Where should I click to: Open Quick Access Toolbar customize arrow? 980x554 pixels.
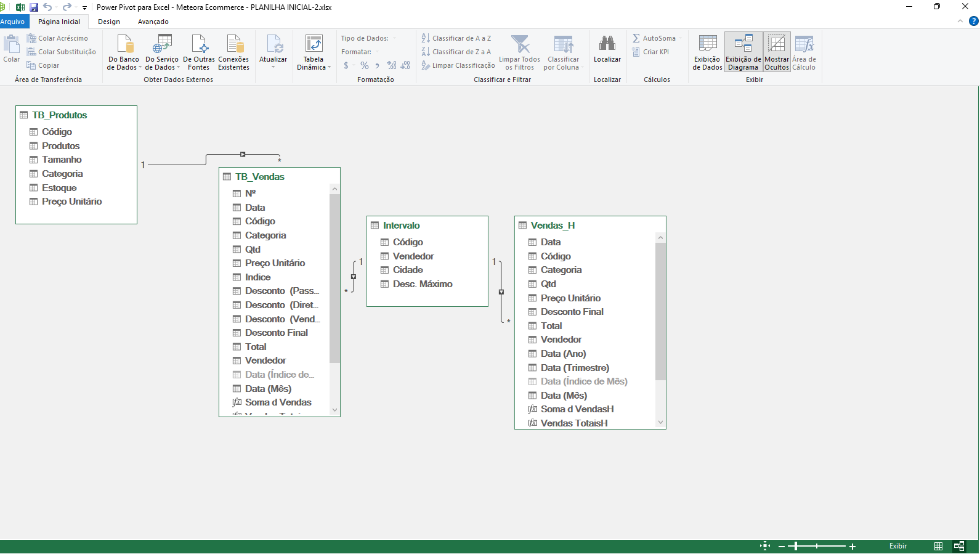85,8
